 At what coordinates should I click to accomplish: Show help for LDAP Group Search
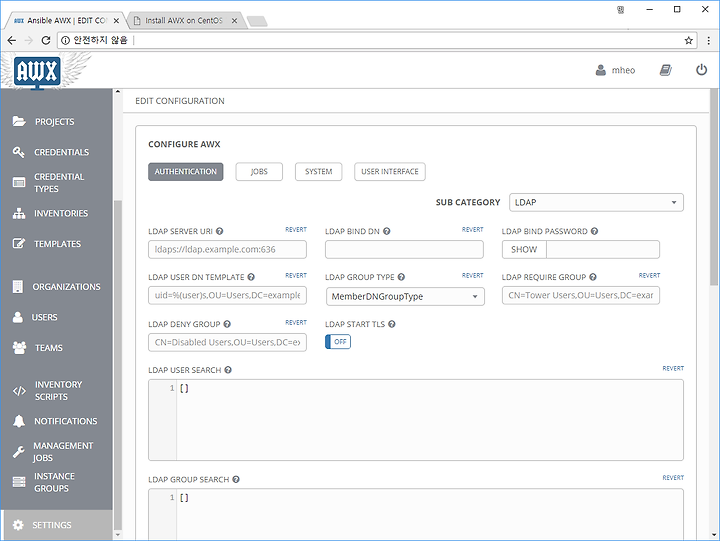pyautogui.click(x=236, y=479)
